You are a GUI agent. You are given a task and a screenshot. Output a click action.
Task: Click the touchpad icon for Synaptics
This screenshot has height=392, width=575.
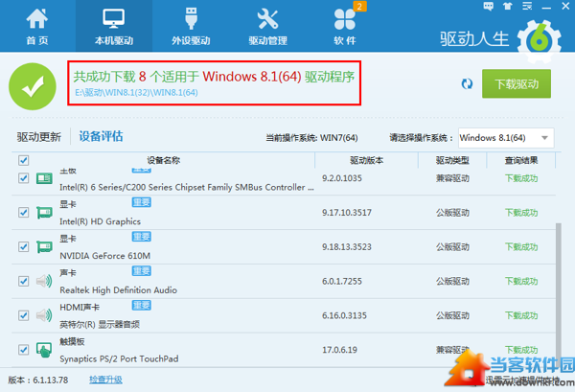click(44, 350)
